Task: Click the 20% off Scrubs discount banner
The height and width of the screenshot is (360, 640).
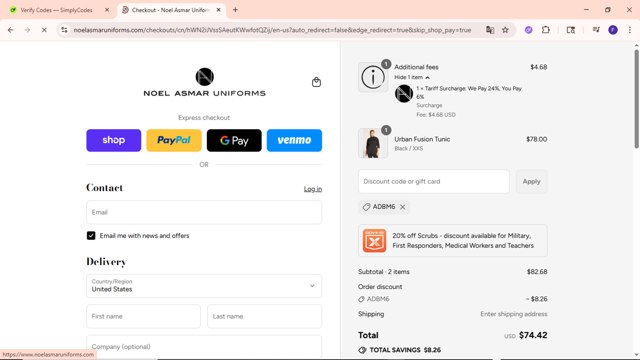Action: point(453,240)
